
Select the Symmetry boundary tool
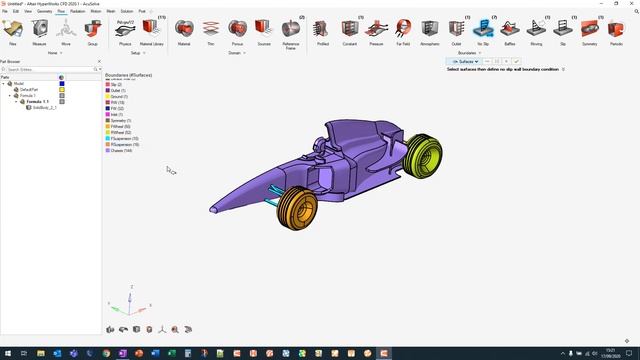point(589,31)
